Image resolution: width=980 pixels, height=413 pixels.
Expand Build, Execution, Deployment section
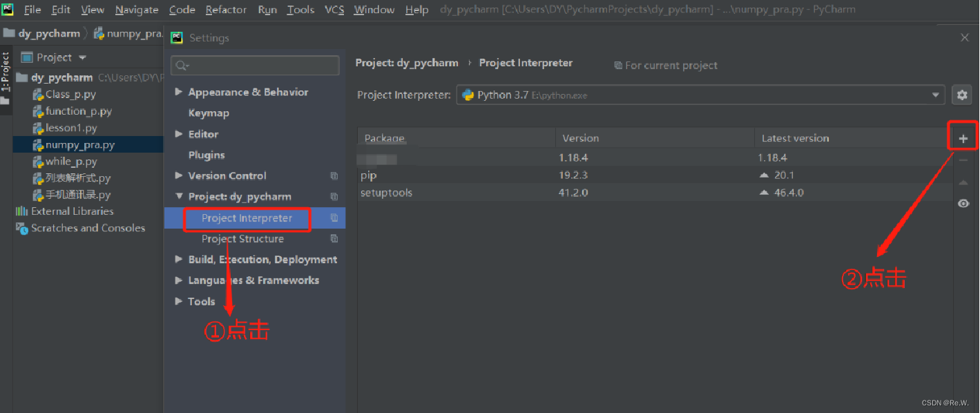pyautogui.click(x=179, y=260)
